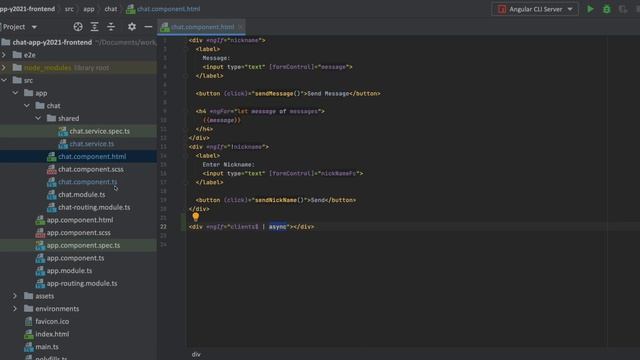Collapse the shared folder
Image resolution: width=640 pixels, height=360 pixels.
tap(38, 118)
